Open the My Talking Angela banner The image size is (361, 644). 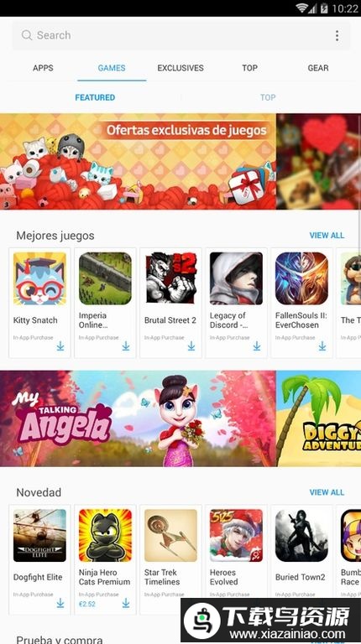click(x=138, y=418)
